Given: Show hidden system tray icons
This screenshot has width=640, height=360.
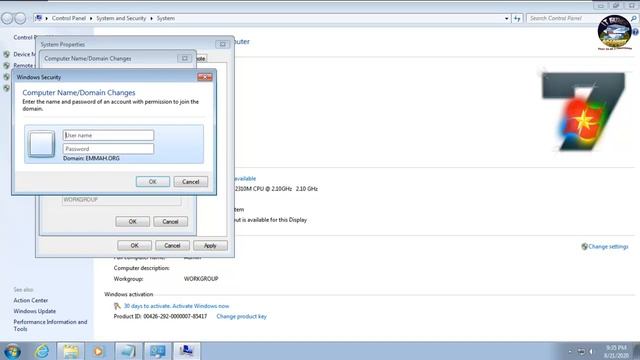Looking at the screenshot, I should click(x=570, y=351).
